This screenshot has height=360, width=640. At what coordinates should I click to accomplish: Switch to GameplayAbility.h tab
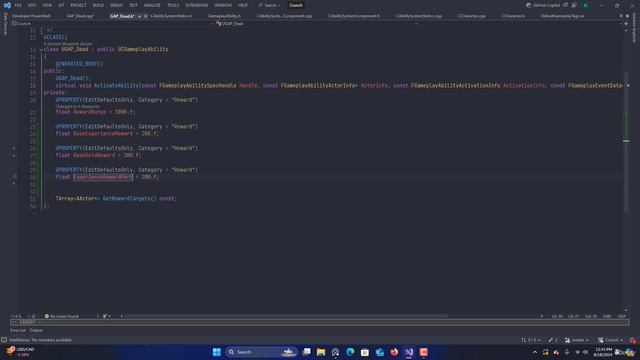(224, 16)
